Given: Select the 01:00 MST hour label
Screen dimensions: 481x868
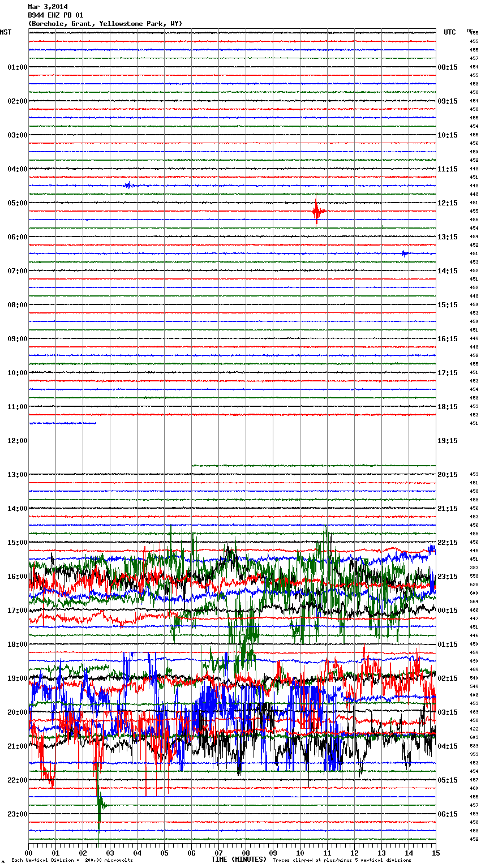Looking at the screenshot, I should (x=18, y=67).
